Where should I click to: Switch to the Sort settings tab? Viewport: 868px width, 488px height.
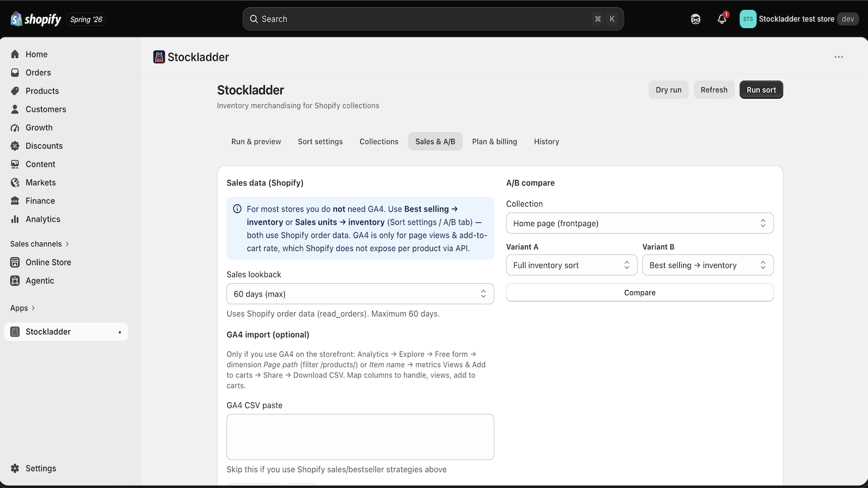[320, 142]
